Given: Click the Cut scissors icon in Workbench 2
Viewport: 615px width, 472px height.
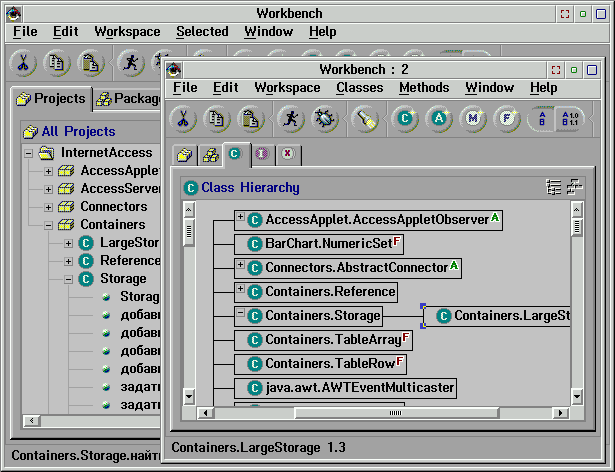Looking at the screenshot, I should click(183, 119).
